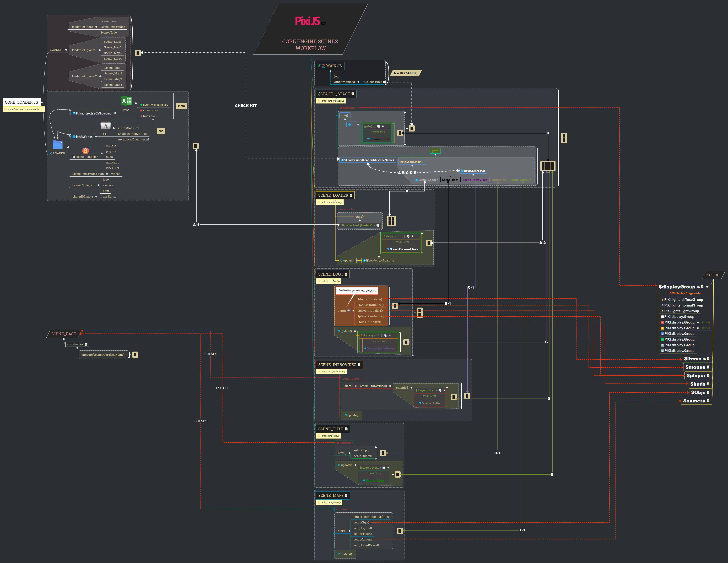Screen dimensions: 728x563
Task: Select the prepare(sceneData,className) node
Action: click(x=103, y=354)
